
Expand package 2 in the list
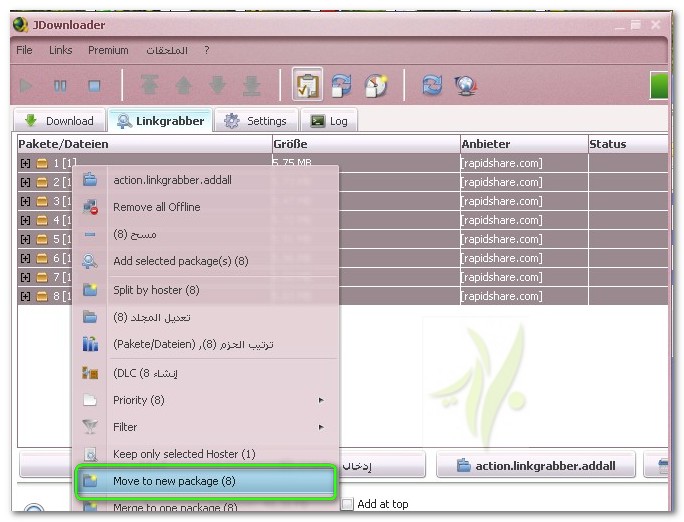[x=25, y=182]
